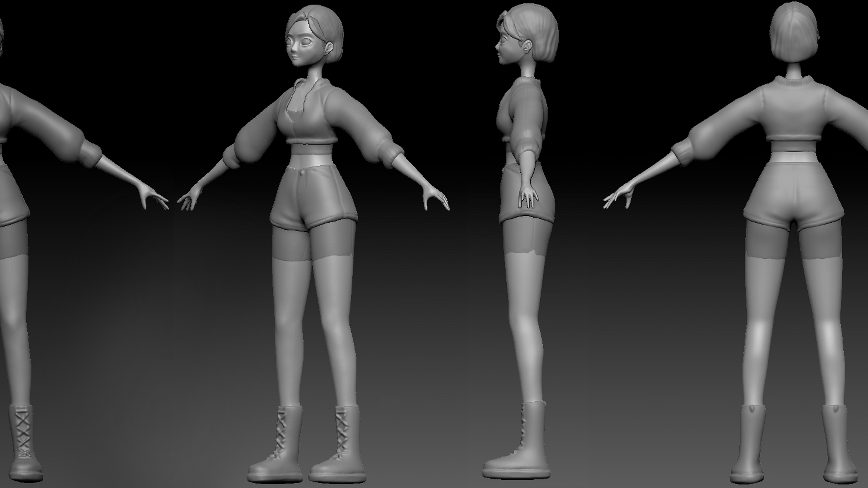This screenshot has width=868, height=488.
Task: Select the cropped leftmost figure's sleeve cuff
Action: point(90,154)
